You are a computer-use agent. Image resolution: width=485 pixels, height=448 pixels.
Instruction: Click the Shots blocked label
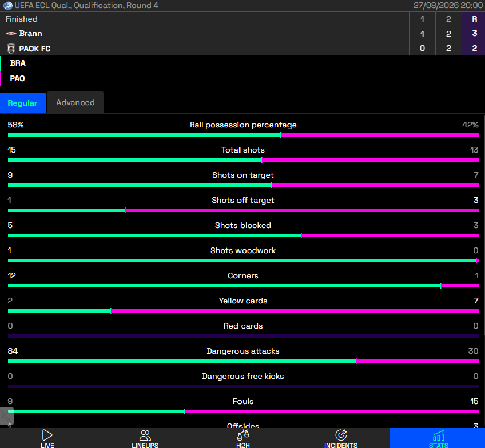pyautogui.click(x=243, y=225)
